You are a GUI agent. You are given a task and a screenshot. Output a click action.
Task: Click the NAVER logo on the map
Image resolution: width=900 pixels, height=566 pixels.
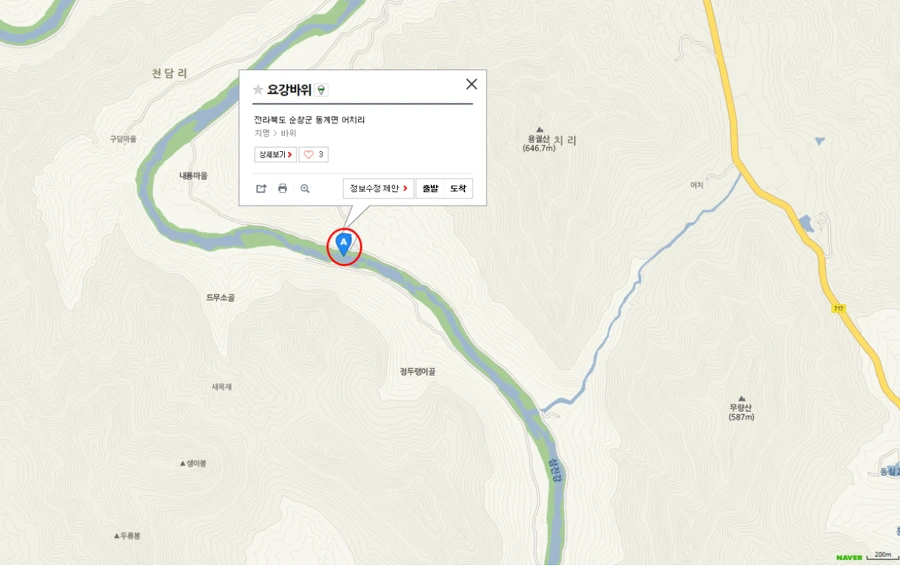(849, 557)
